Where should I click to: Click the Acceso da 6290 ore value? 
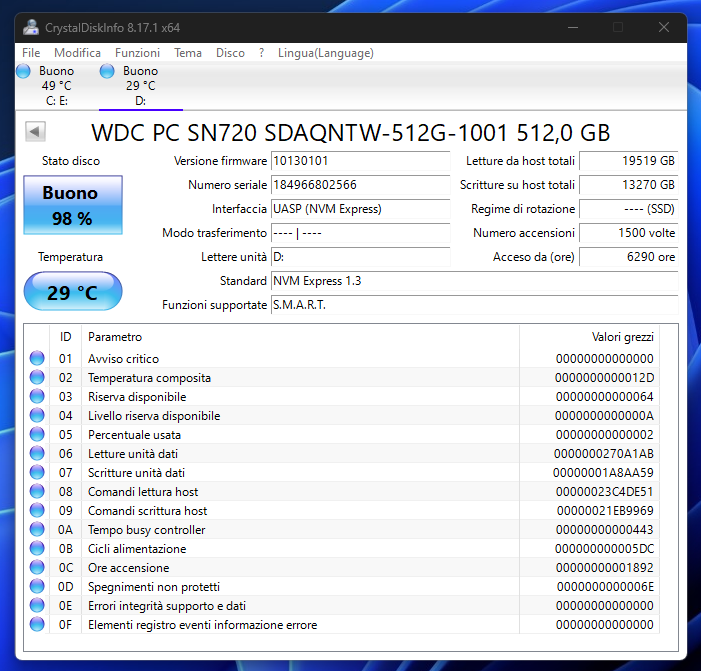[629, 257]
